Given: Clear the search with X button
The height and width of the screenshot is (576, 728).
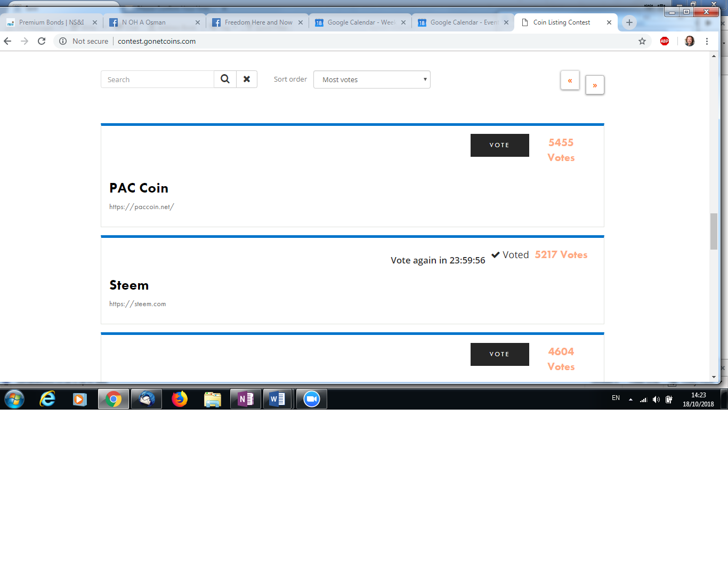Looking at the screenshot, I should tap(247, 79).
